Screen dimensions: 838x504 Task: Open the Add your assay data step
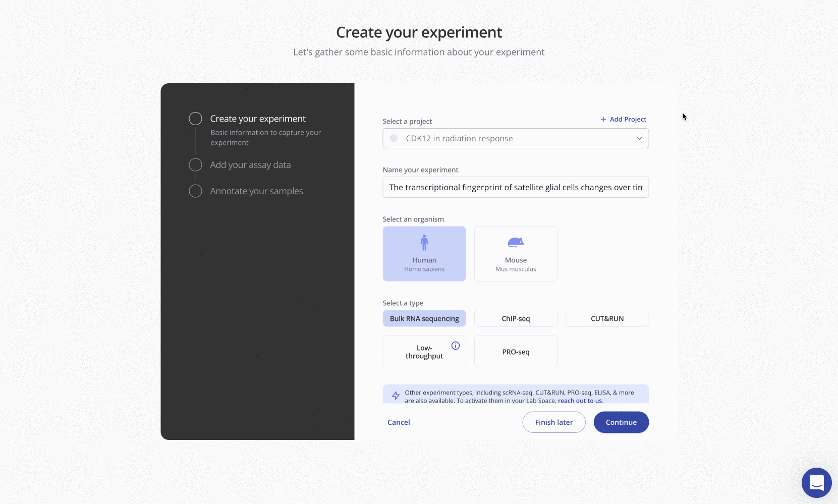tap(250, 165)
